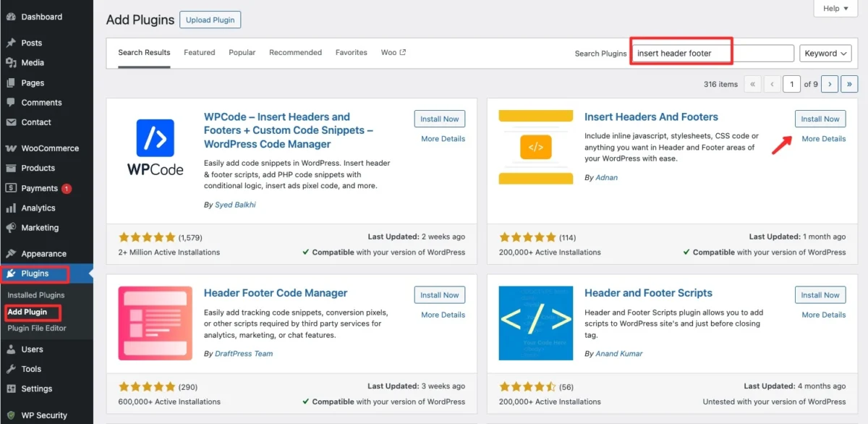The height and width of the screenshot is (424, 868).
Task: Open the Help dropdown
Action: click(835, 9)
